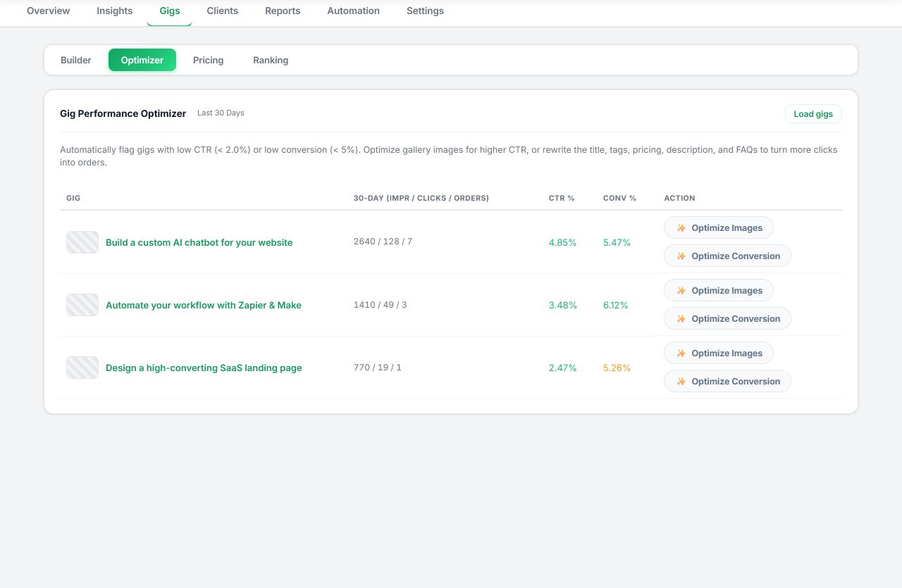Click the ACTION column header
Viewport: 902px width, 588px height.
(679, 198)
